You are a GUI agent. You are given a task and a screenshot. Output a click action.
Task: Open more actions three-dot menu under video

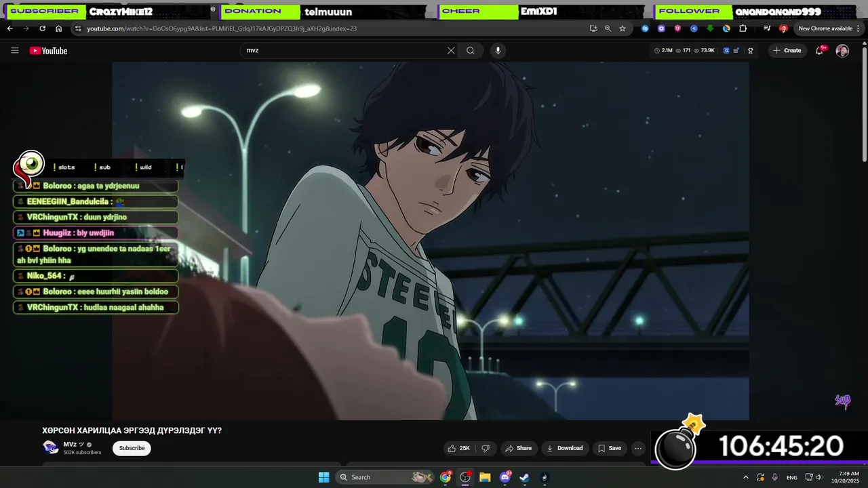click(637, 448)
